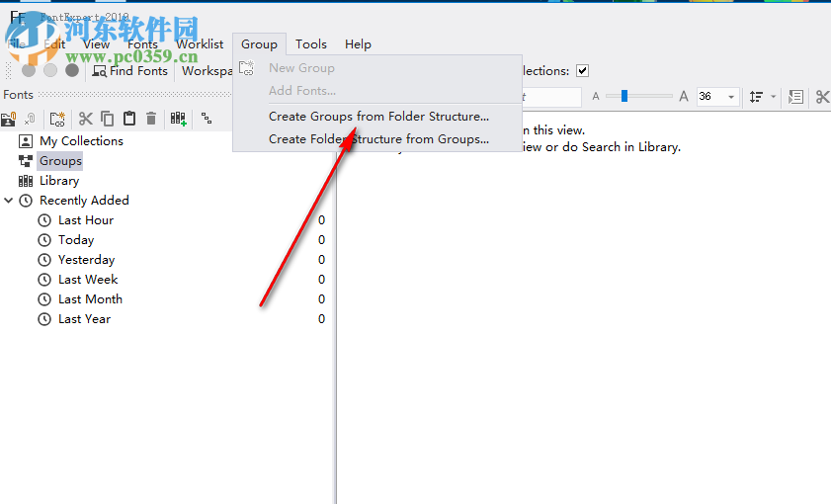Click the disabled New Group entry
831x504 pixels.
pyautogui.click(x=301, y=68)
